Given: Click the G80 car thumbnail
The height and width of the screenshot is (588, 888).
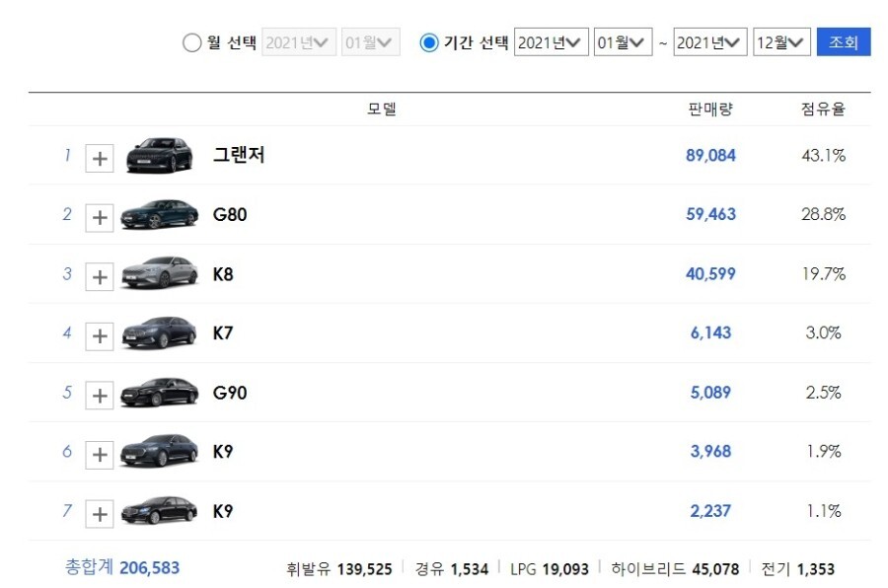Looking at the screenshot, I should pyautogui.click(x=160, y=214).
